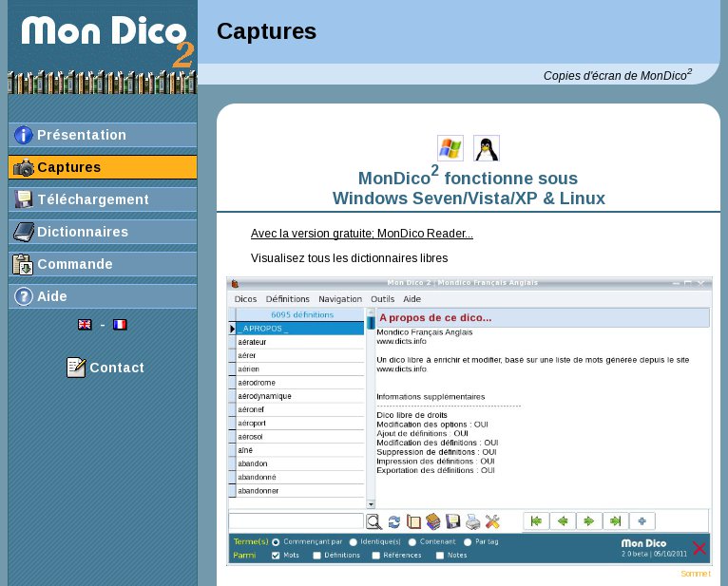Image resolution: width=728 pixels, height=586 pixels.
Task: Open the Définitions menu
Action: pyautogui.click(x=287, y=299)
